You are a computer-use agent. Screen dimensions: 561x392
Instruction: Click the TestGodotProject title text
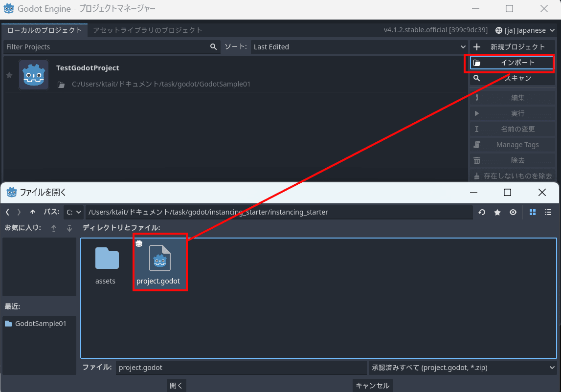[x=88, y=68]
